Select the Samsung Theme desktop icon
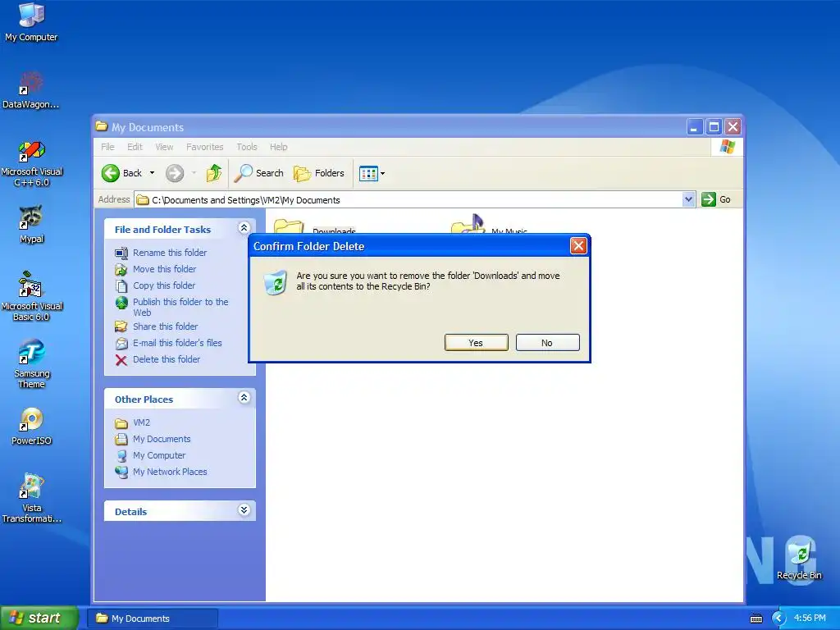This screenshot has width=840, height=630. coord(31,363)
